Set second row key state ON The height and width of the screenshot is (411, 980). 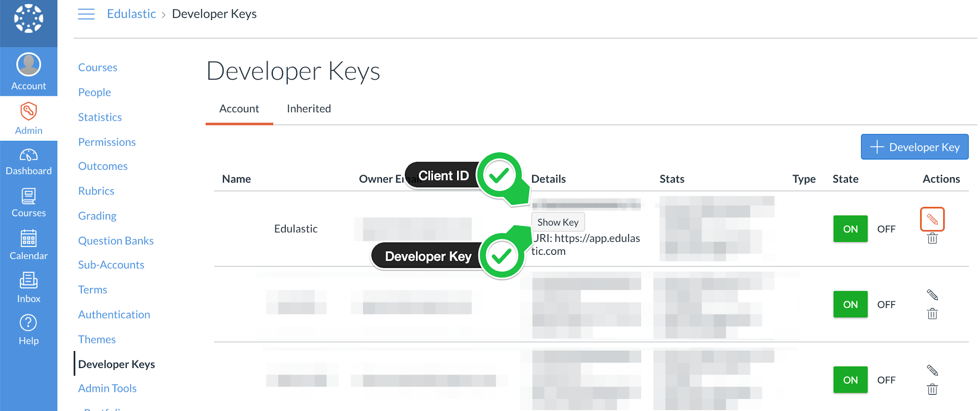click(x=850, y=304)
